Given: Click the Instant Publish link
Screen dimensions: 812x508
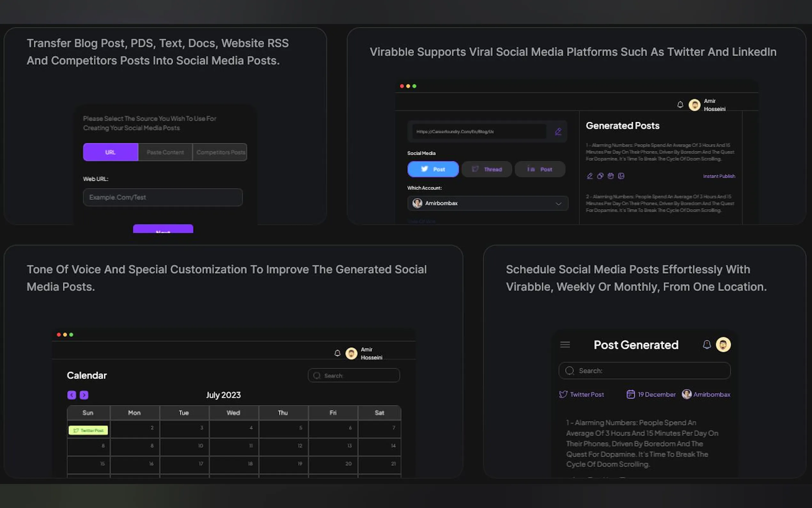Looking at the screenshot, I should [x=719, y=176].
